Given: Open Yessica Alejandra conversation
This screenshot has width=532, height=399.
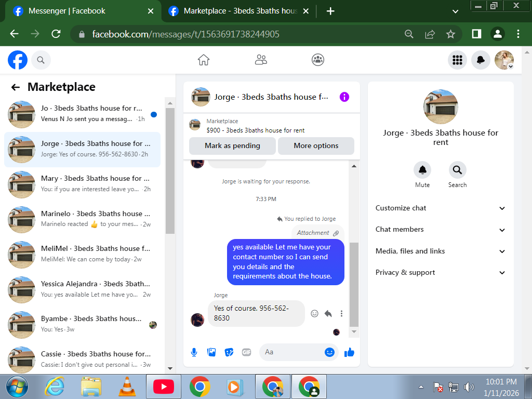Looking at the screenshot, I should (83, 290).
